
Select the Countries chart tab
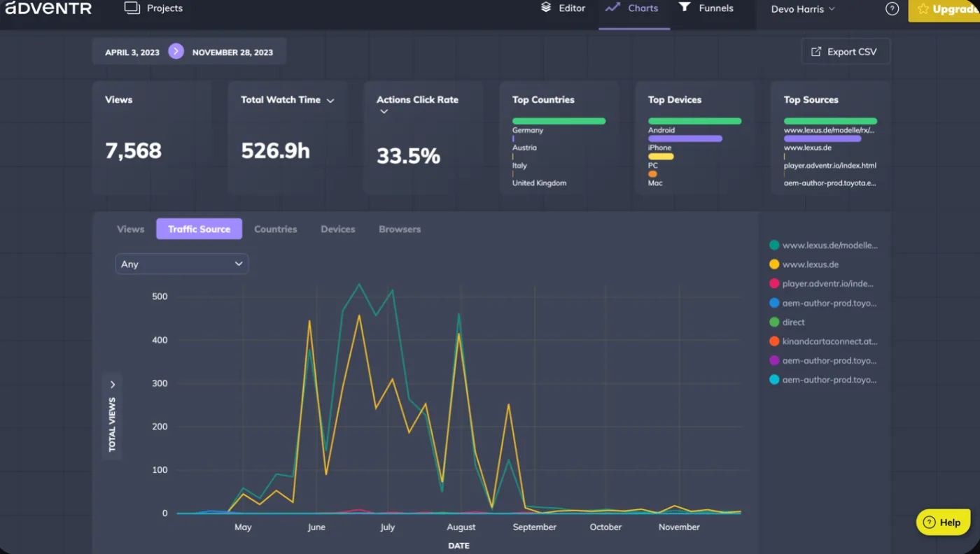click(x=276, y=229)
